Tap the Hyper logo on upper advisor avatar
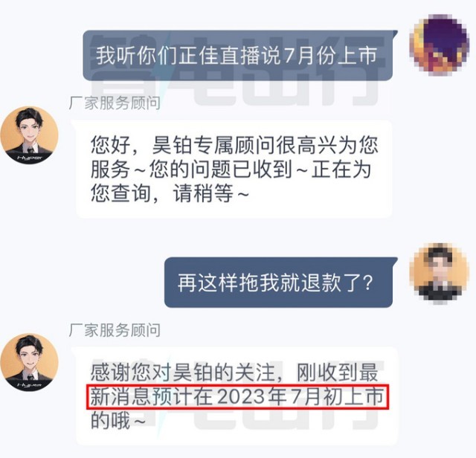The height and width of the screenshot is (458, 476). [30, 158]
